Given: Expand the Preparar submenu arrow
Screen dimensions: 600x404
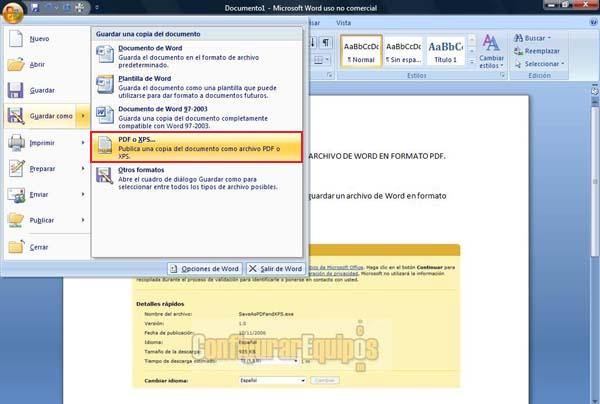Looking at the screenshot, I should coord(83,169).
